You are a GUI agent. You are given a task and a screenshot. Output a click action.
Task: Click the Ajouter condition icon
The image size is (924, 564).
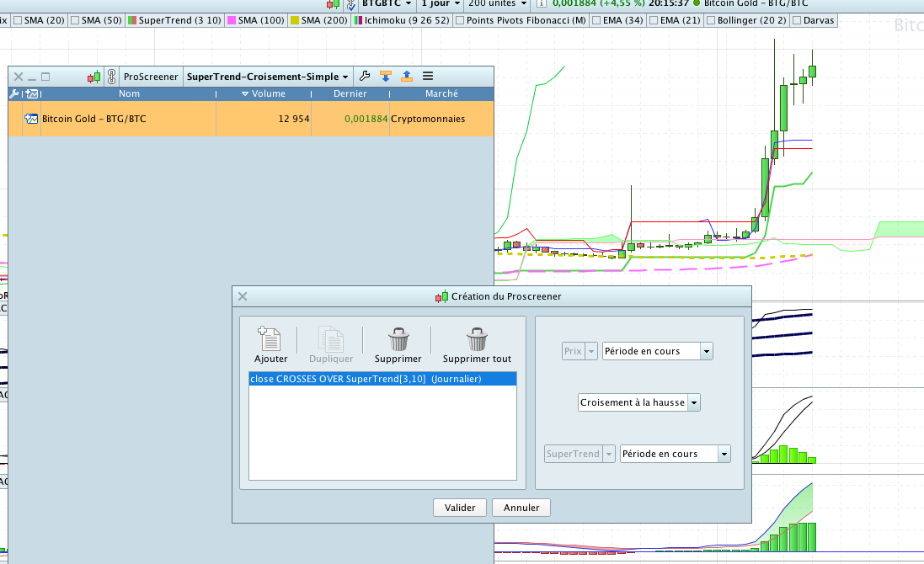click(270, 340)
